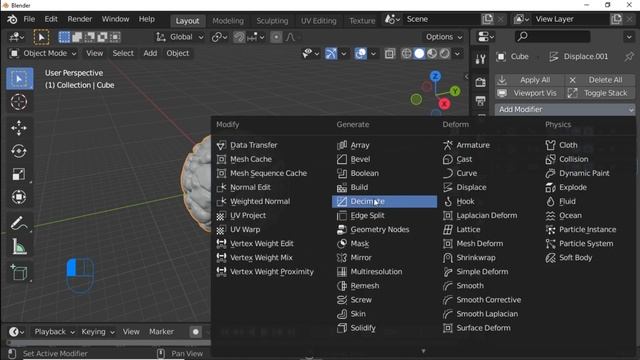The image size is (640, 360).
Task: Open viewport Add menu
Action: [150, 53]
